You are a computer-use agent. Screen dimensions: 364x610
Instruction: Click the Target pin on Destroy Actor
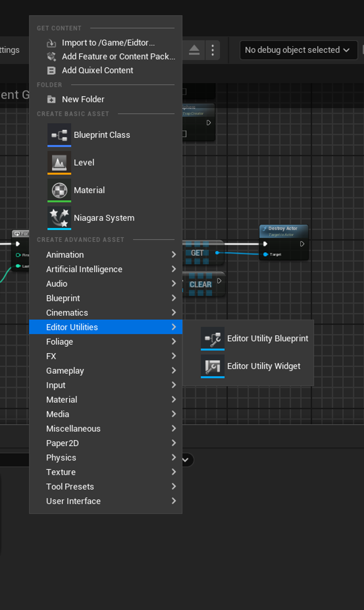coord(265,254)
